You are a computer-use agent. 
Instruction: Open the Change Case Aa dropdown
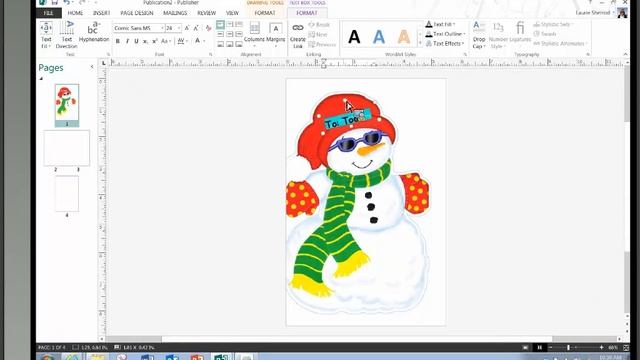[165, 41]
